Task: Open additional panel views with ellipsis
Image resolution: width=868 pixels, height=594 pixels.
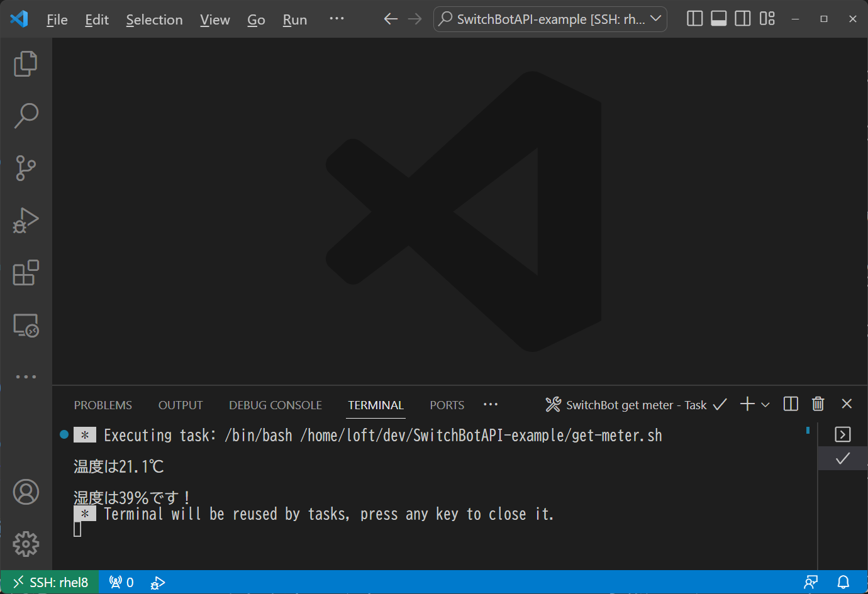Action: point(491,405)
